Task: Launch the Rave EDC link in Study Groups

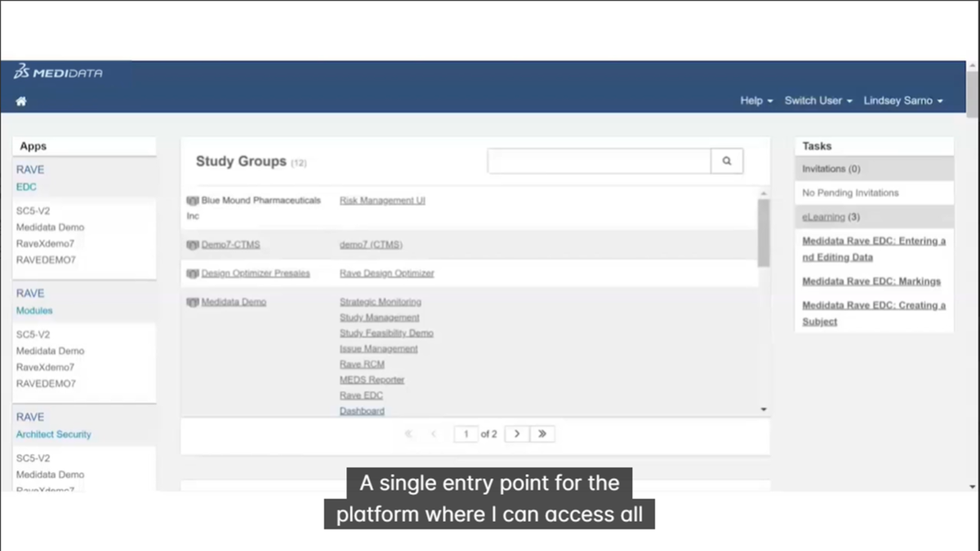Action: click(361, 395)
